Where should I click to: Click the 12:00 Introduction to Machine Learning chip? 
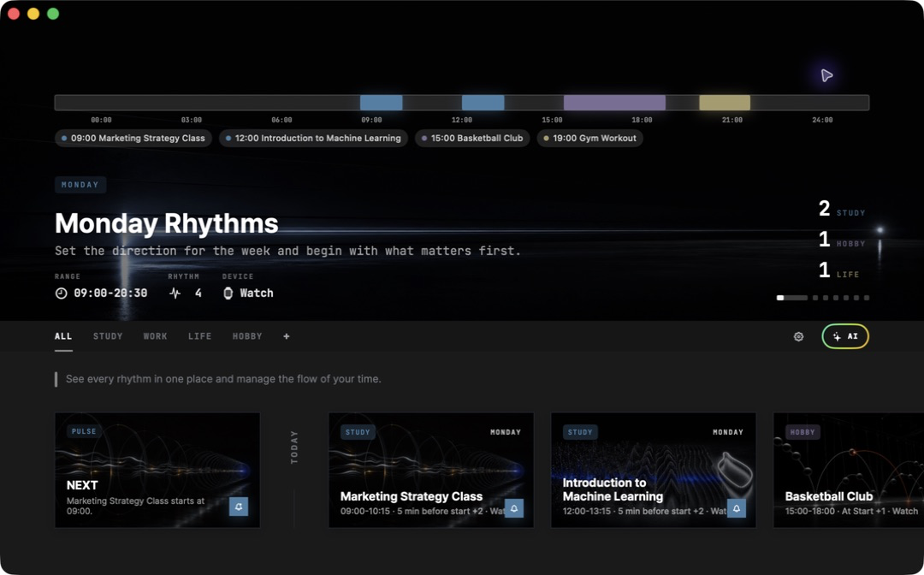pos(313,139)
